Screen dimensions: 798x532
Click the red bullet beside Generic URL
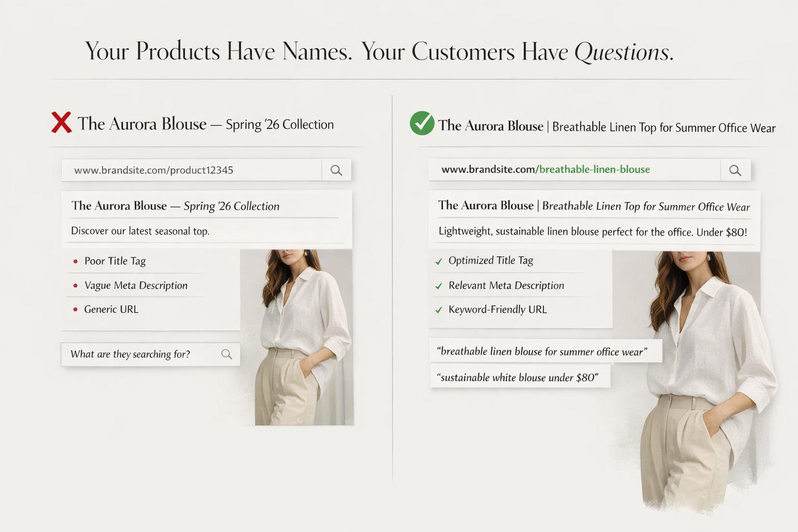(75, 309)
